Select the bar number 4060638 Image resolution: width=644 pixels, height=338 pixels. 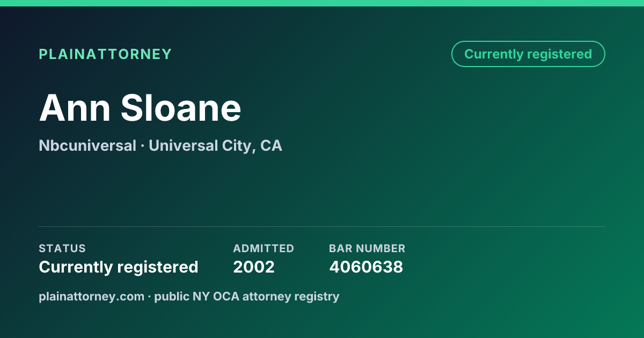point(366,267)
